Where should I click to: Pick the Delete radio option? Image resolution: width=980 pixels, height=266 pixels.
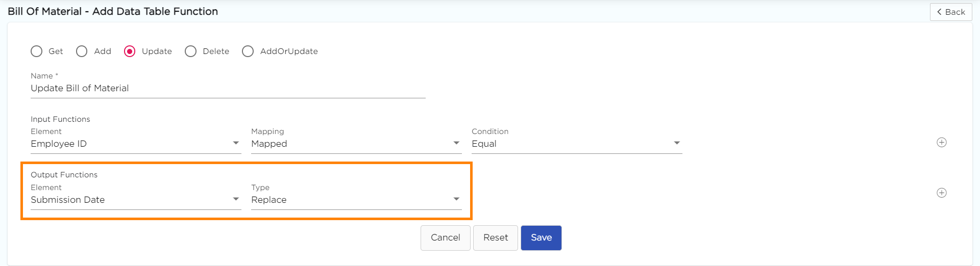pyautogui.click(x=191, y=51)
